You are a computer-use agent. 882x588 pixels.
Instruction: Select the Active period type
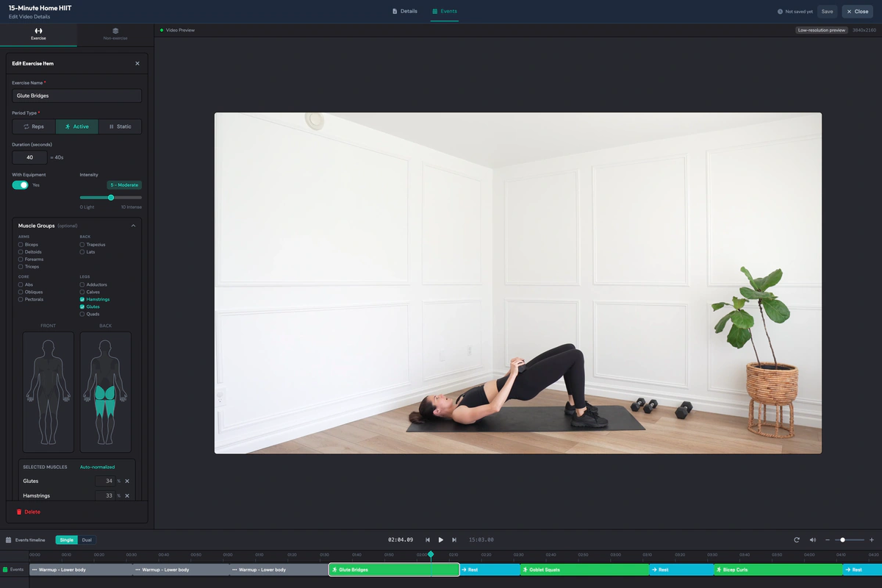point(76,126)
